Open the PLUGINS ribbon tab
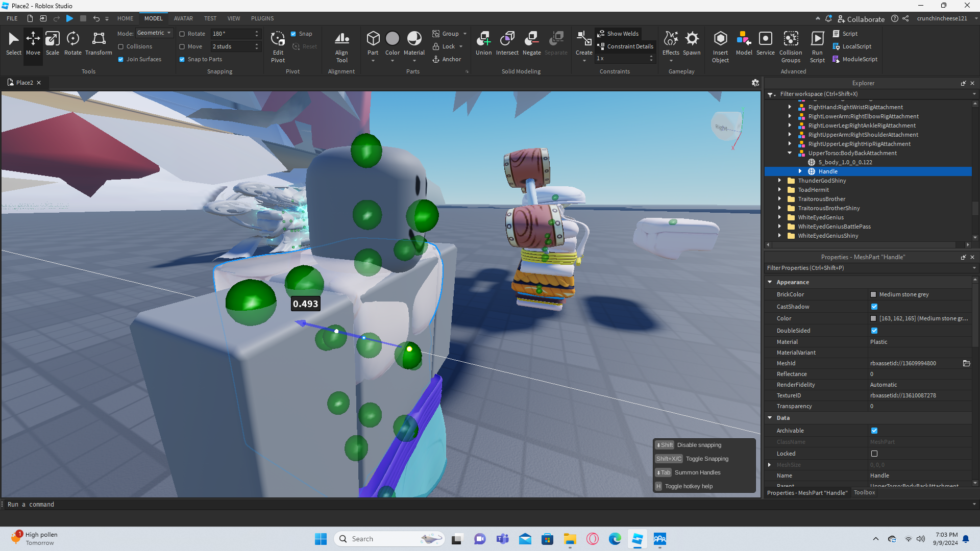This screenshot has height=551, width=980. coord(262,18)
